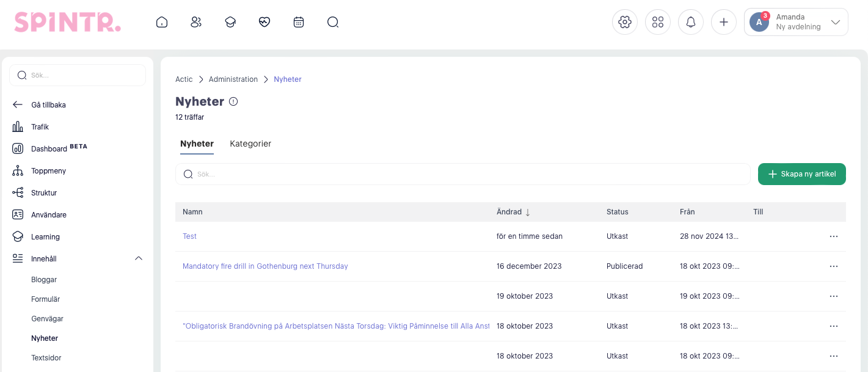
Task: Open the Obligatorisk Brandövning article link
Action: 336,326
